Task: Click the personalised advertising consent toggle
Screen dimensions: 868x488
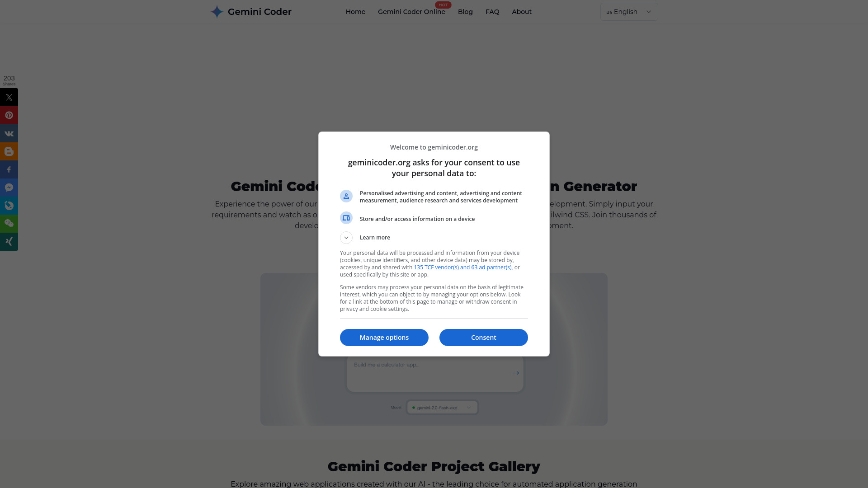Action: (346, 196)
